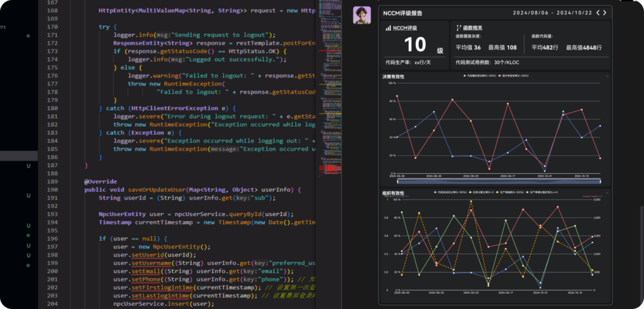
Task: Click the bar chart icon beside NCCM评级
Action: click(387, 28)
